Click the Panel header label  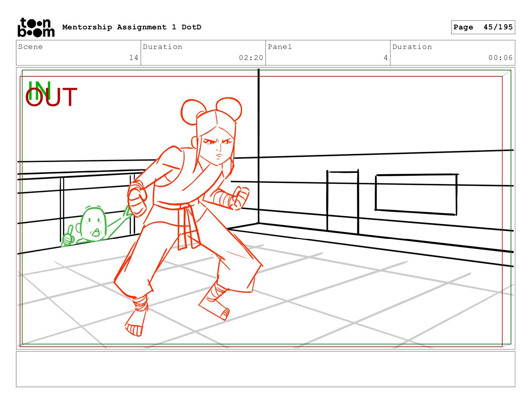point(280,47)
